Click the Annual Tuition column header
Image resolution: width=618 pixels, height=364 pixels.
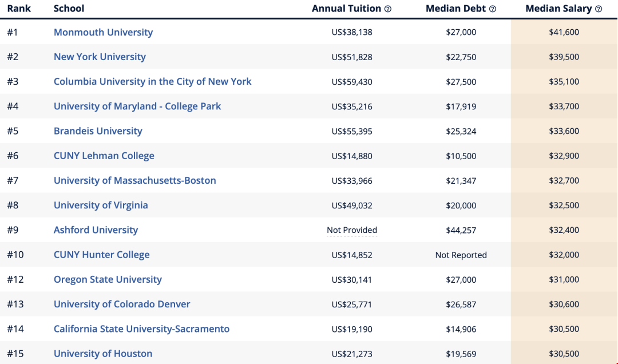coord(346,9)
